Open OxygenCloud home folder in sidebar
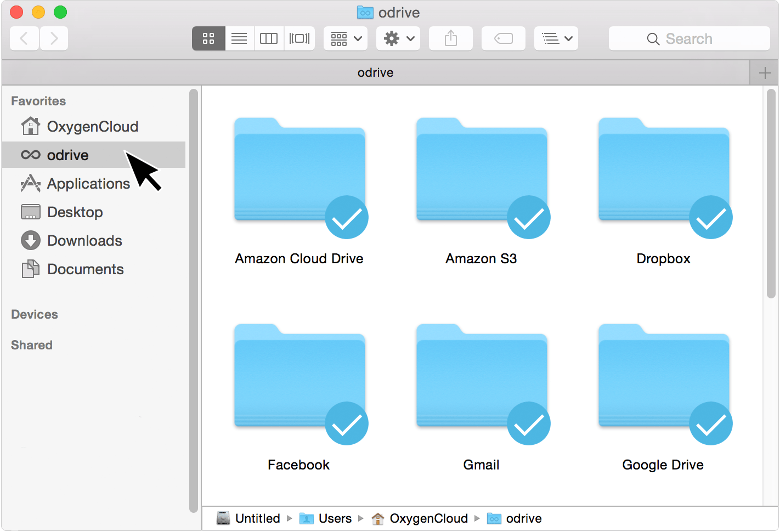 92,126
